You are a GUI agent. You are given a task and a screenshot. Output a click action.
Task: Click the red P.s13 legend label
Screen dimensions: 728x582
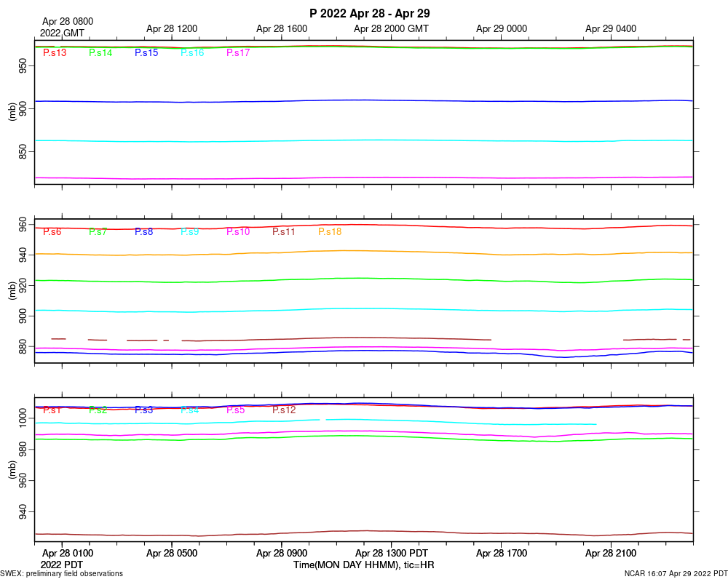(55, 53)
